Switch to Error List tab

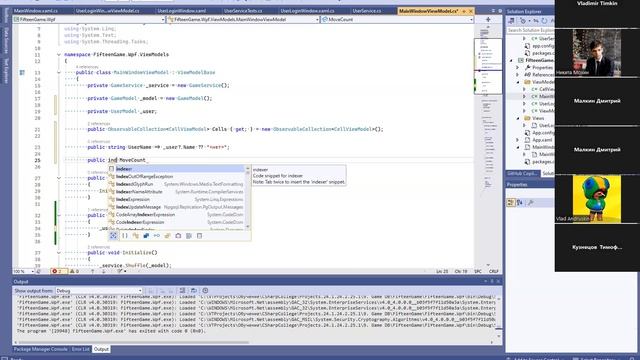[x=80, y=349]
